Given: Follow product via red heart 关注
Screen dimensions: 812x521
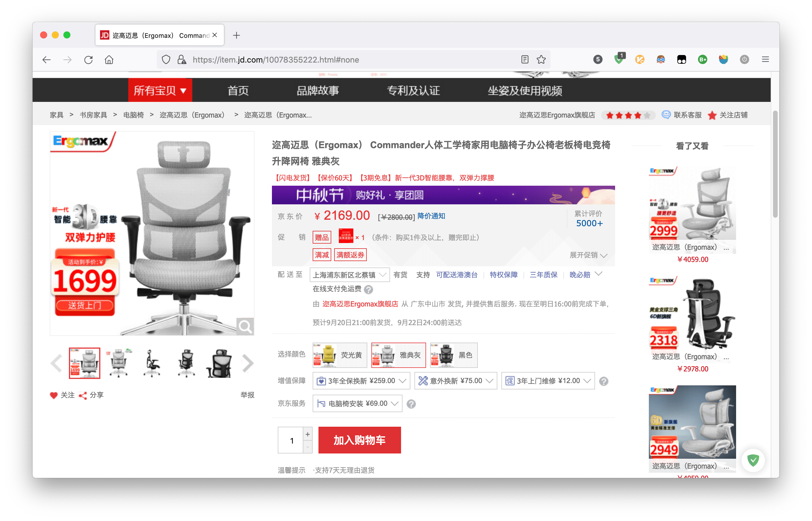Looking at the screenshot, I should tap(62, 395).
